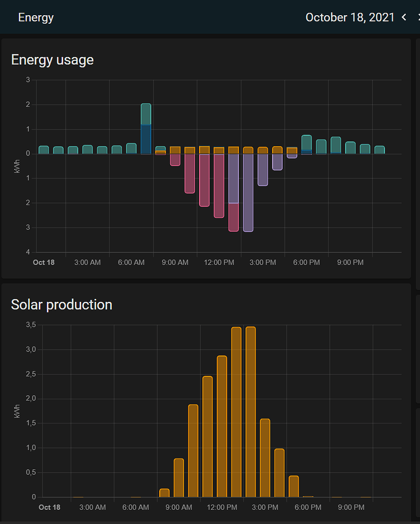Click the Energy usage card title
Viewport: 420px width, 524px height.
(x=52, y=60)
